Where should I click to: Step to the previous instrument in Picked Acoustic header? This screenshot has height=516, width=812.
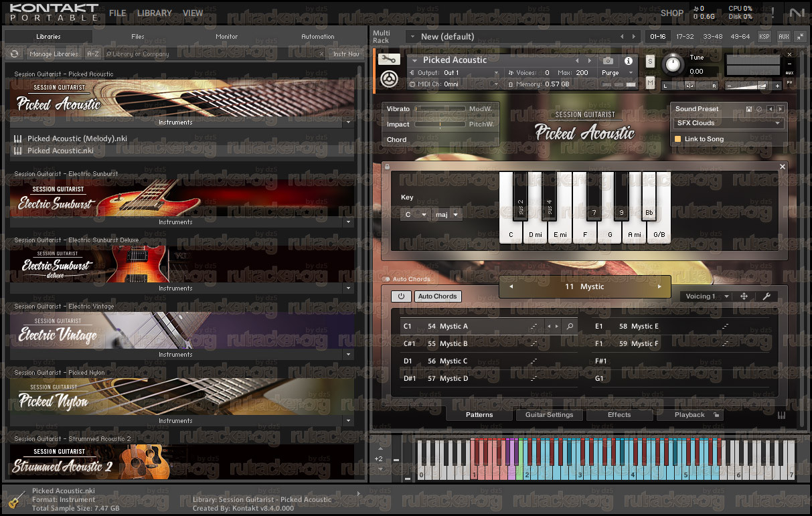point(577,60)
